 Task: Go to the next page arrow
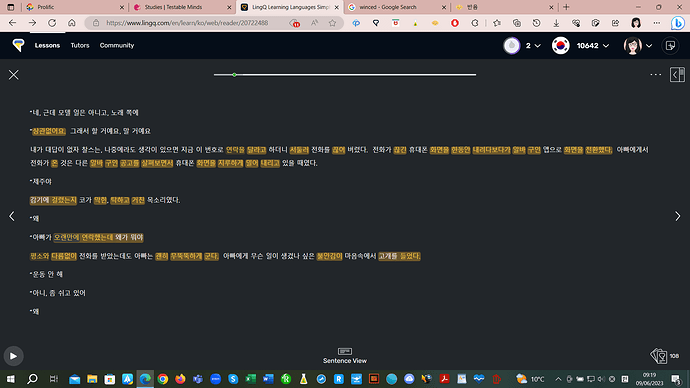point(677,216)
